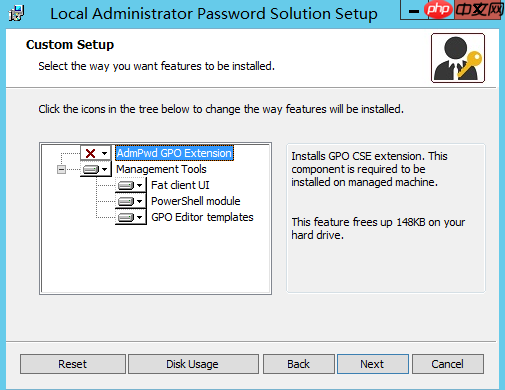Select the AdmPwd GPO Extension tree item

pyautogui.click(x=174, y=153)
